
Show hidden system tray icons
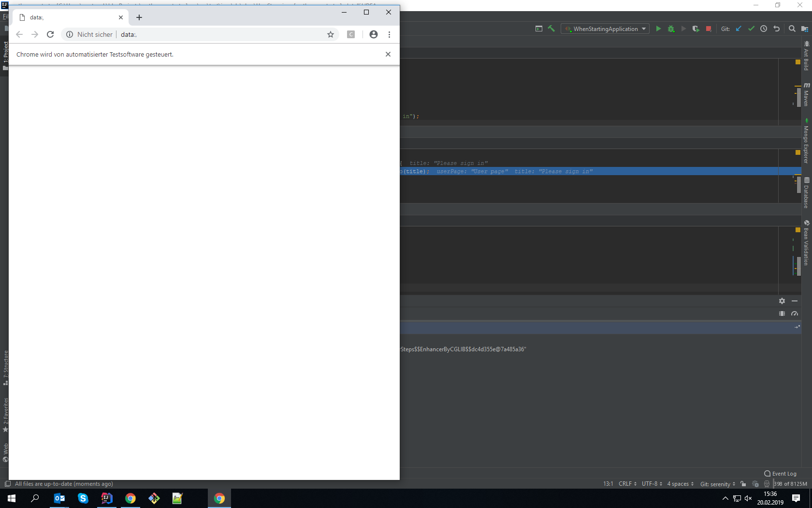pyautogui.click(x=725, y=498)
